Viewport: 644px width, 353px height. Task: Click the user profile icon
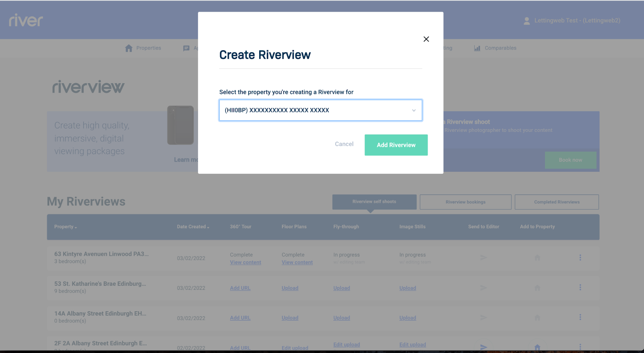[526, 21]
